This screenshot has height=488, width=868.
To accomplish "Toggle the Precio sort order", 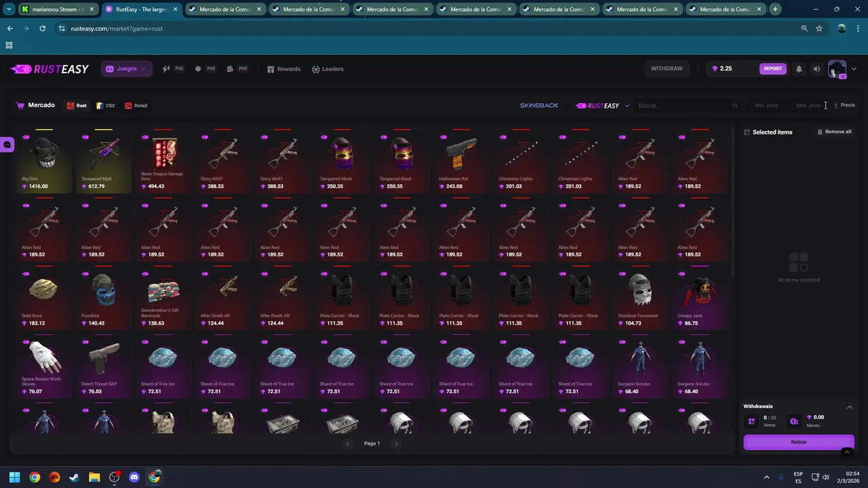I will [844, 106].
